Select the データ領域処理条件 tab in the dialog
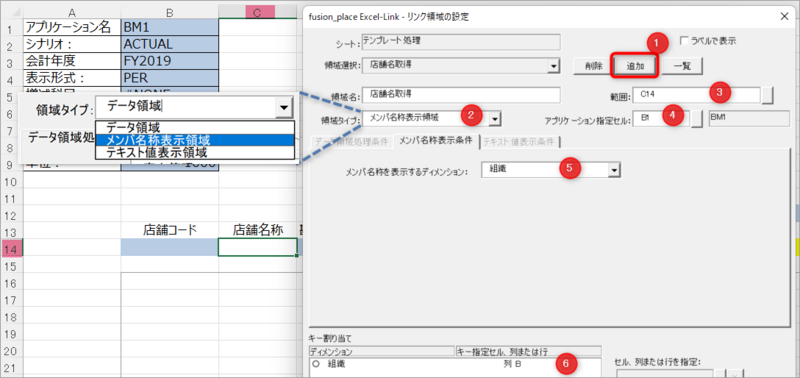This screenshot has height=378, width=800. point(352,141)
